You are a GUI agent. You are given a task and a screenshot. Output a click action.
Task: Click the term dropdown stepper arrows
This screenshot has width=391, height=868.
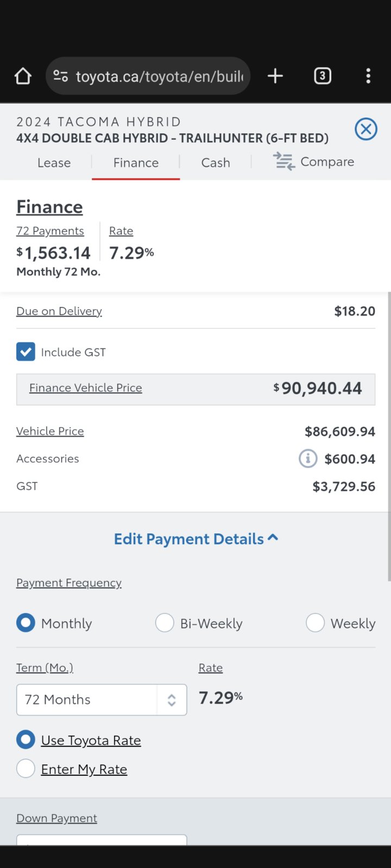[172, 700]
